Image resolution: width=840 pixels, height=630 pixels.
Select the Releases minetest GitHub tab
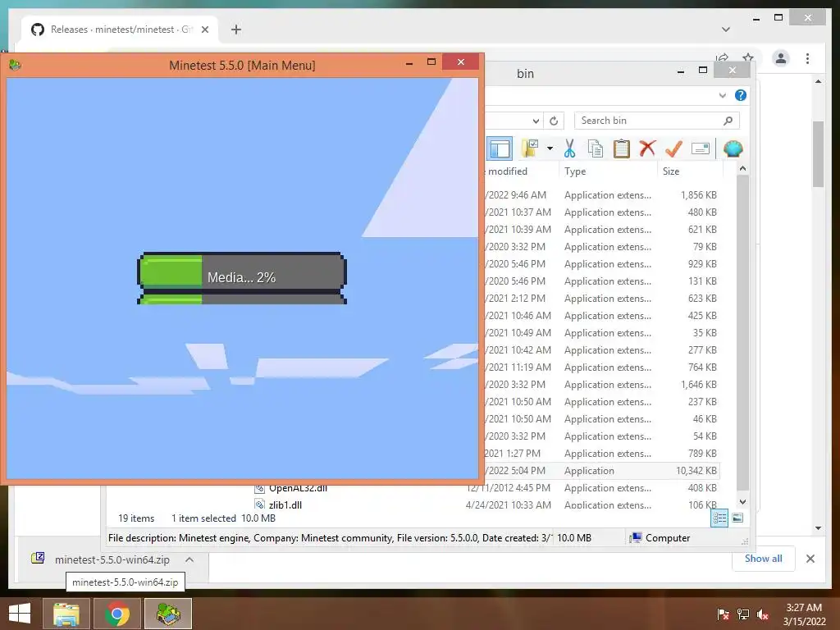click(x=120, y=30)
